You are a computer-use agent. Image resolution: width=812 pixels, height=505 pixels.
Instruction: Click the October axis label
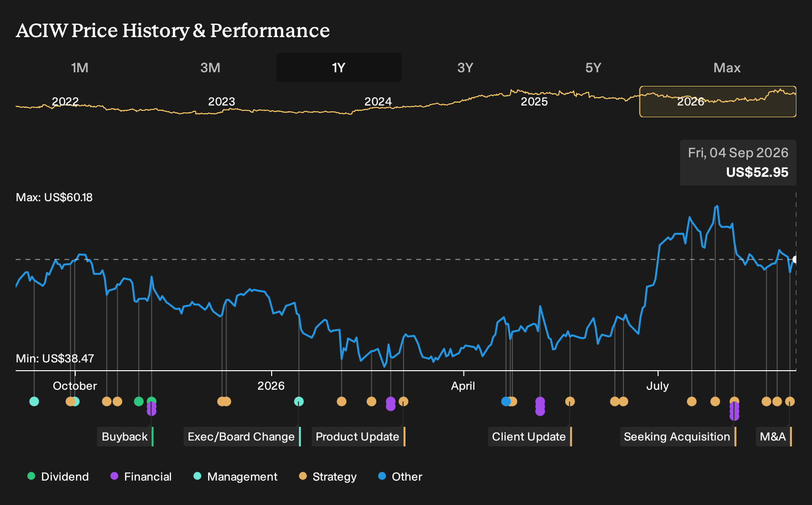[75, 386]
